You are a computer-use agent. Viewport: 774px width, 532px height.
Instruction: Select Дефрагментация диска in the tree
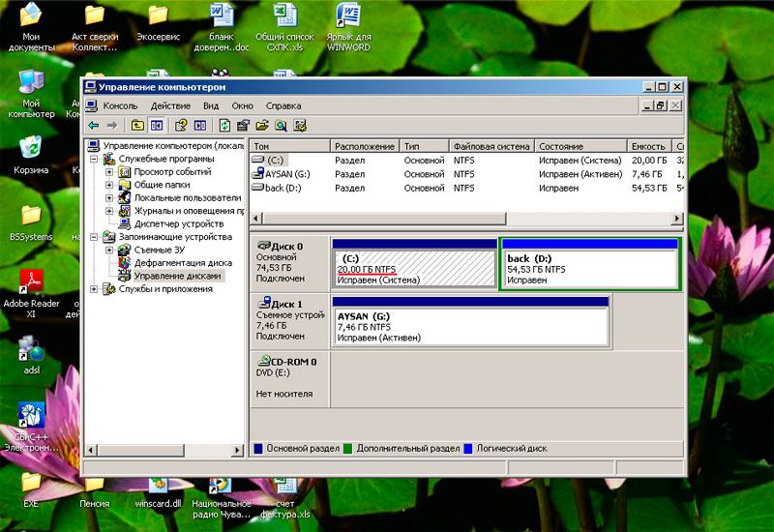point(182,263)
